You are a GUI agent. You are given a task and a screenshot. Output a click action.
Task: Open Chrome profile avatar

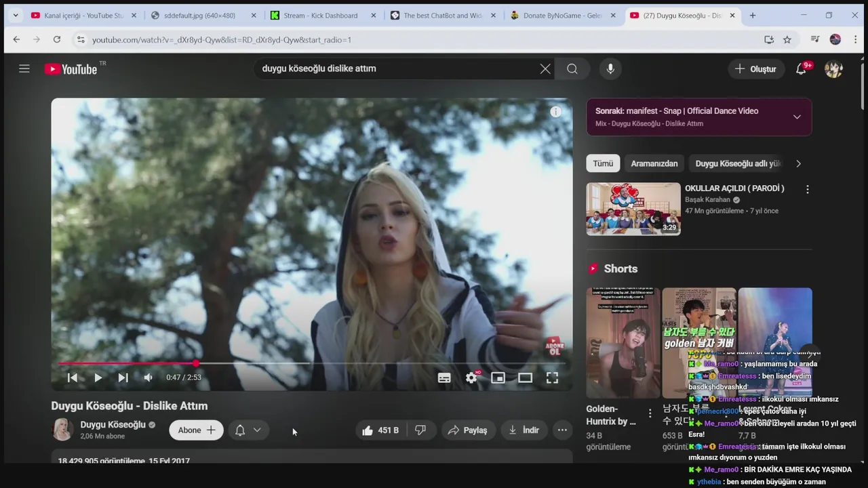[835, 40]
